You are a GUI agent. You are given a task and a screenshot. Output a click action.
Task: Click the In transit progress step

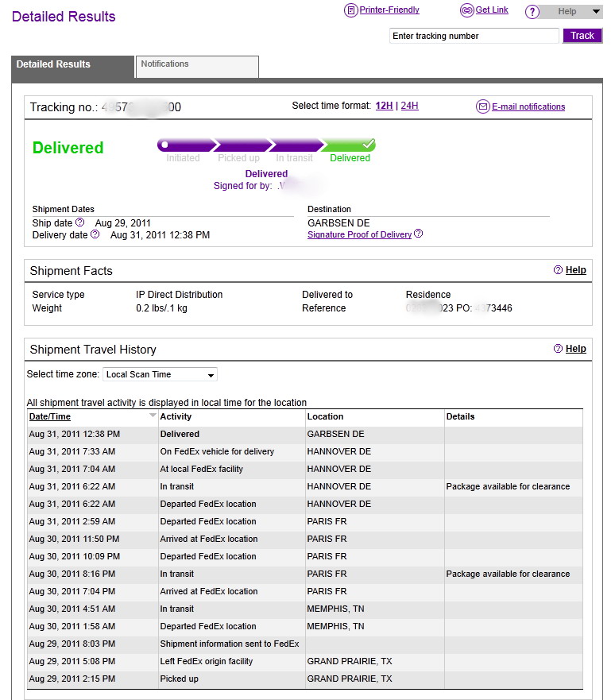294,158
